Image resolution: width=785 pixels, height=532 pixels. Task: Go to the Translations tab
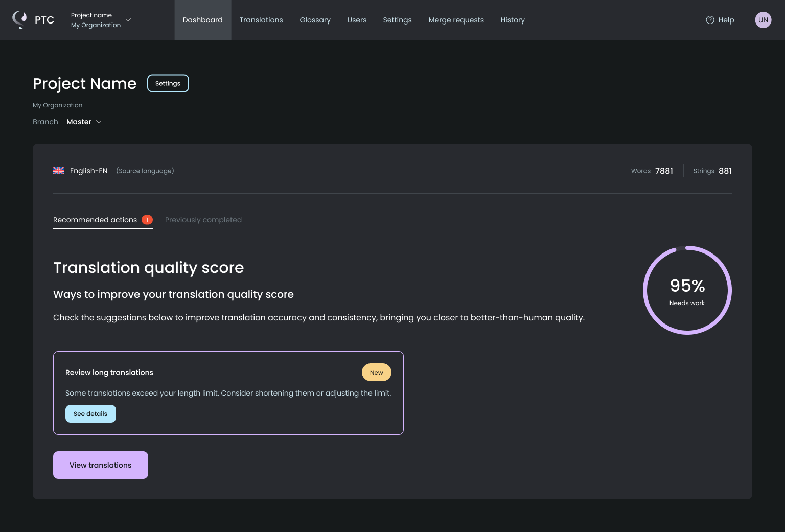(261, 20)
